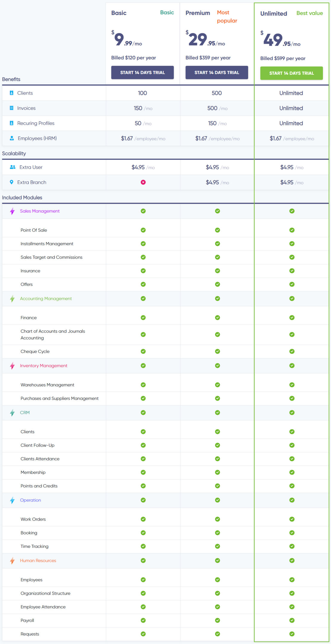Click Premium plan checkmark for Insurance
331x644 pixels.
(x=217, y=271)
